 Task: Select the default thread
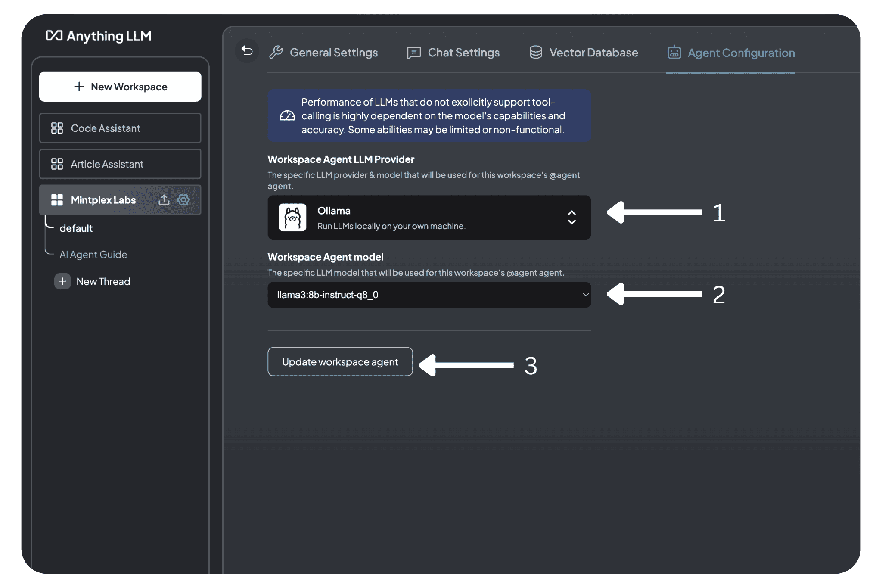click(76, 228)
